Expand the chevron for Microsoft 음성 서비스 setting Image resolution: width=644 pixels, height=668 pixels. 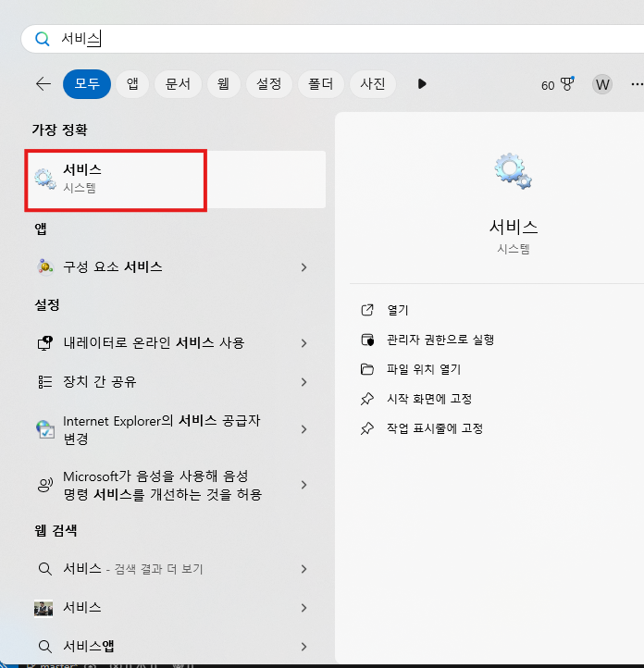pos(303,485)
